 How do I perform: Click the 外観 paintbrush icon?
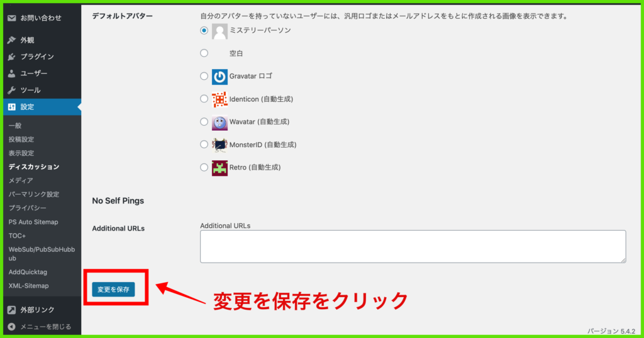pos(11,40)
